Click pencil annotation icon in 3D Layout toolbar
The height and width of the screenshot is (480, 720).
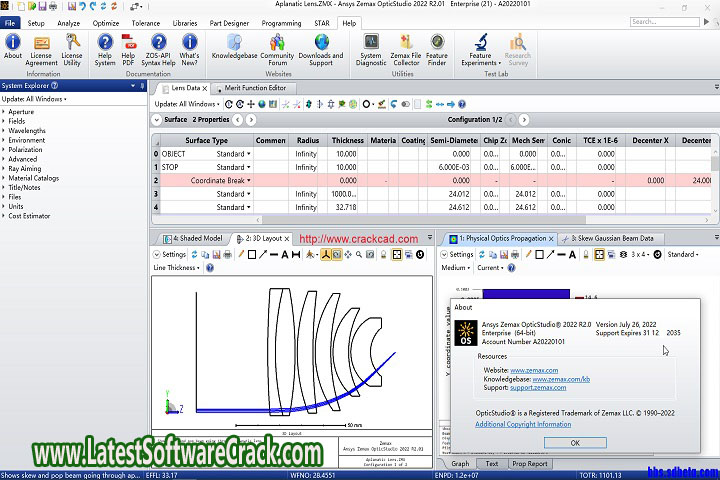point(241,254)
